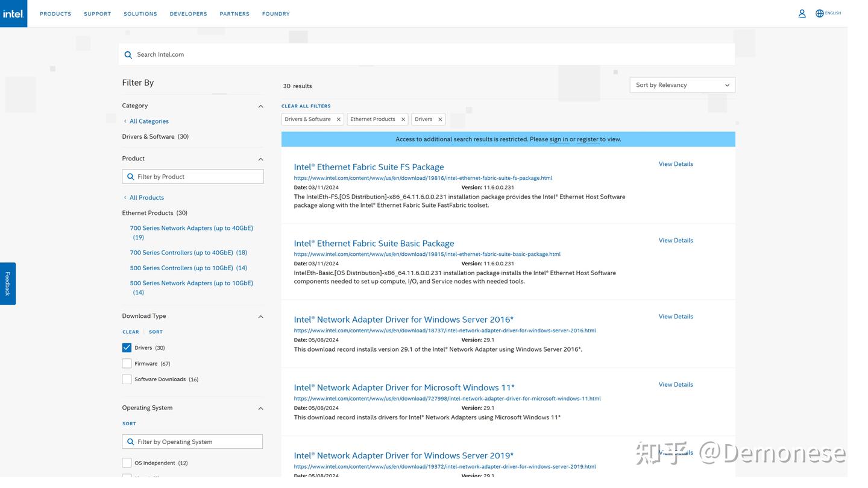Open the language globe selector
Screen dimensions: 868x488
(819, 13)
